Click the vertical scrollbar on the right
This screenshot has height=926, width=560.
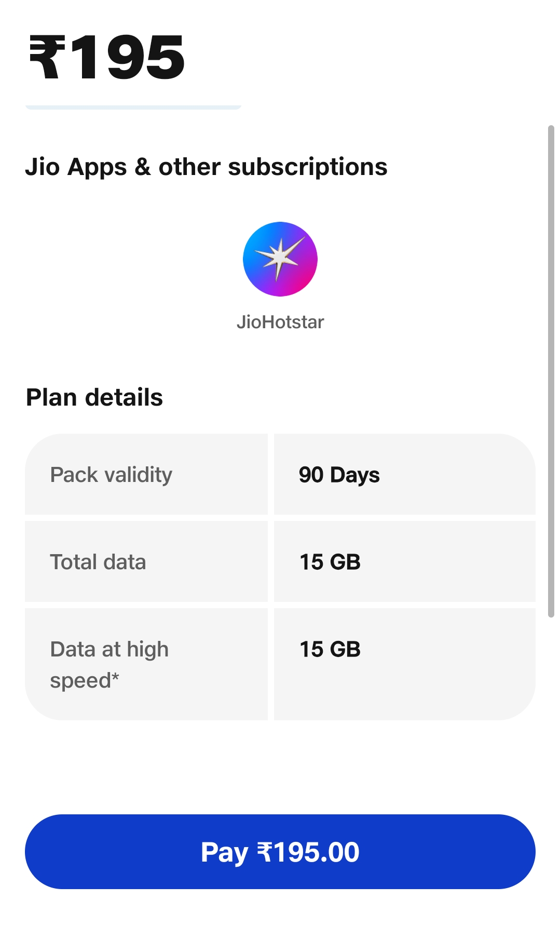pos(551,371)
